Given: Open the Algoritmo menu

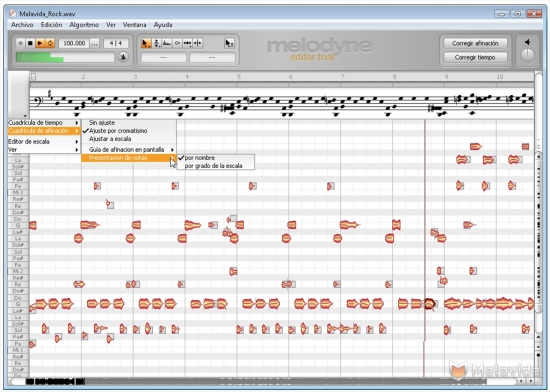Looking at the screenshot, I should point(84,25).
